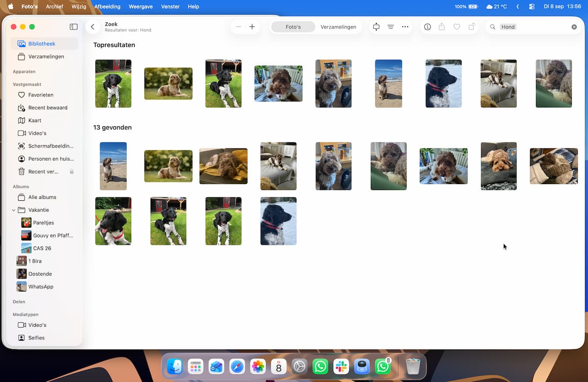This screenshot has width=588, height=382.
Task: Open Slack from the Dock
Action: click(x=341, y=366)
